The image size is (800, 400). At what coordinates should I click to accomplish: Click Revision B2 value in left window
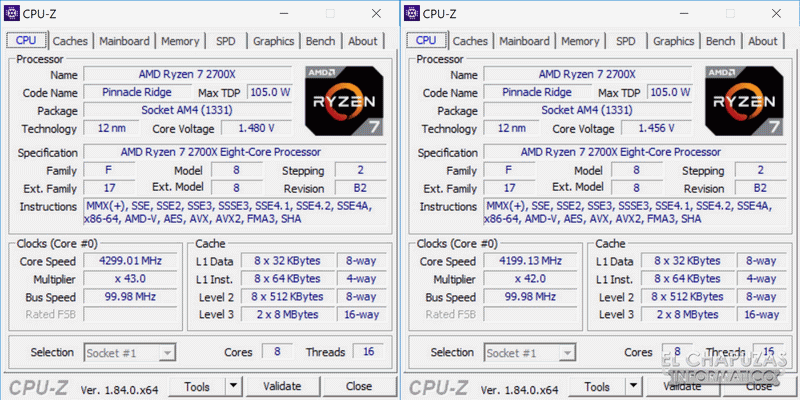point(360,188)
